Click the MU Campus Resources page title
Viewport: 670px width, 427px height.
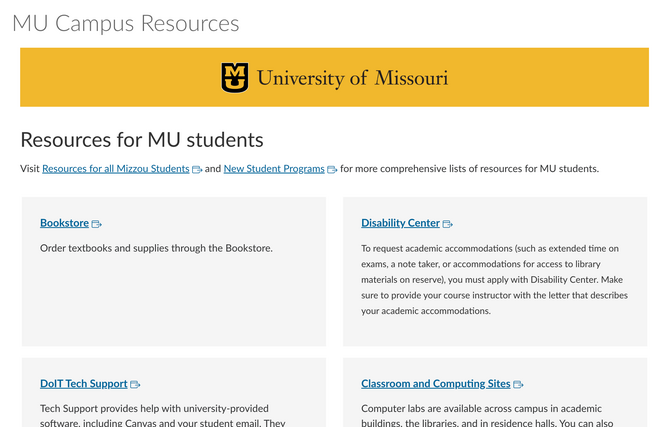[126, 23]
